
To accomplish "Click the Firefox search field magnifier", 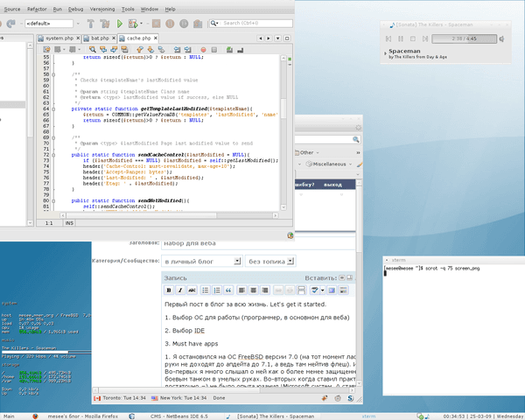I will click(355, 139).
